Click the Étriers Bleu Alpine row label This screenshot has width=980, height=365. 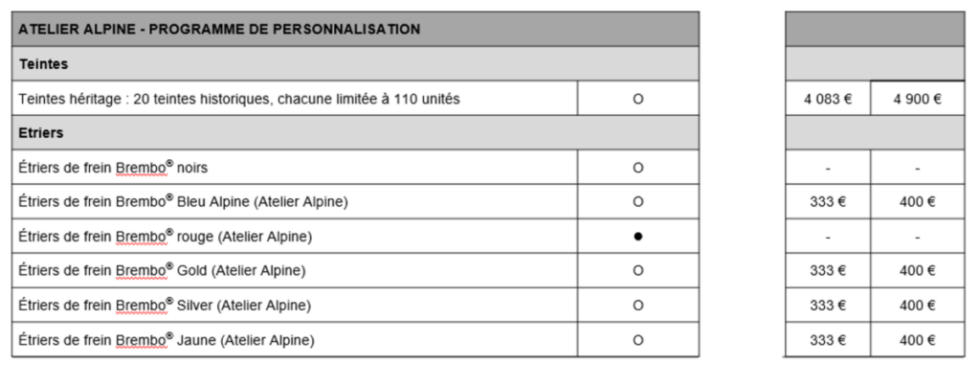tap(184, 202)
